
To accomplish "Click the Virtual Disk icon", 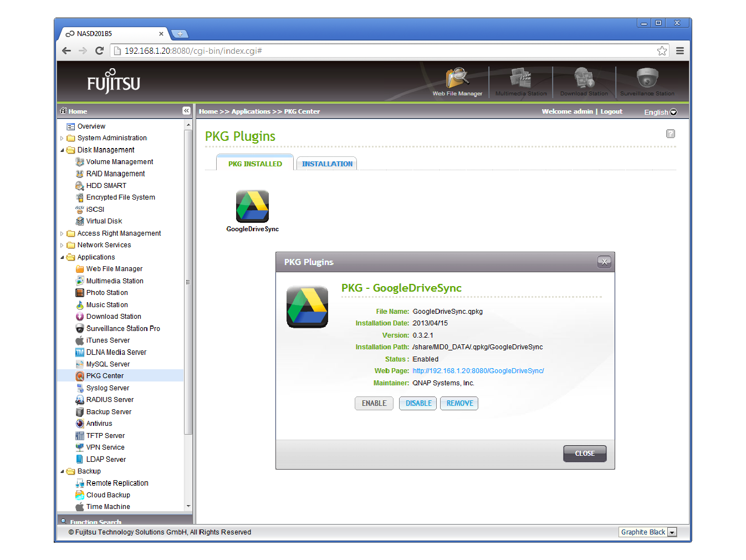I will pyautogui.click(x=80, y=221).
